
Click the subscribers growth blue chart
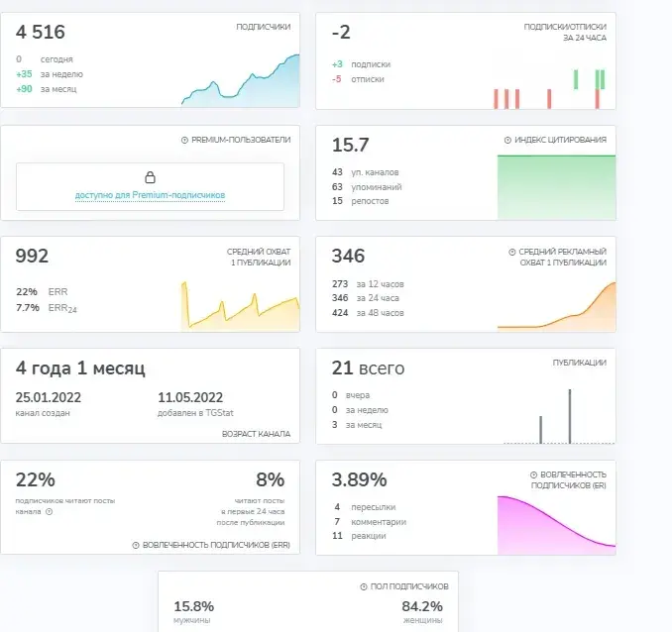241,80
